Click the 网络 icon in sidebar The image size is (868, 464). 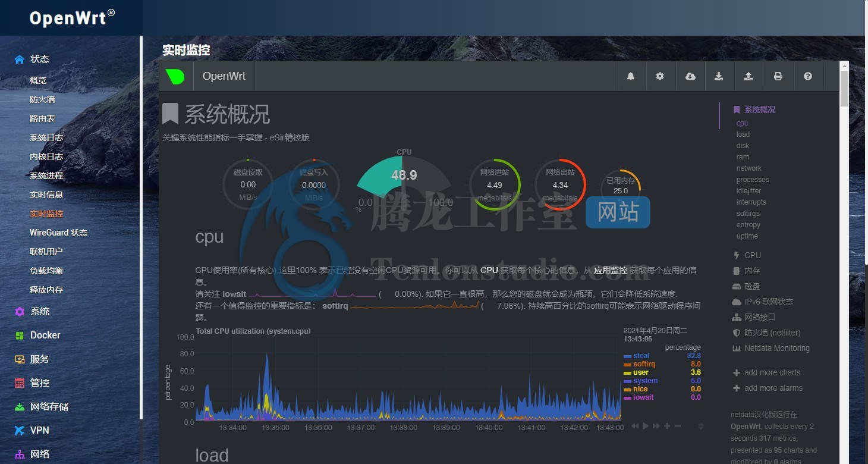[x=20, y=454]
